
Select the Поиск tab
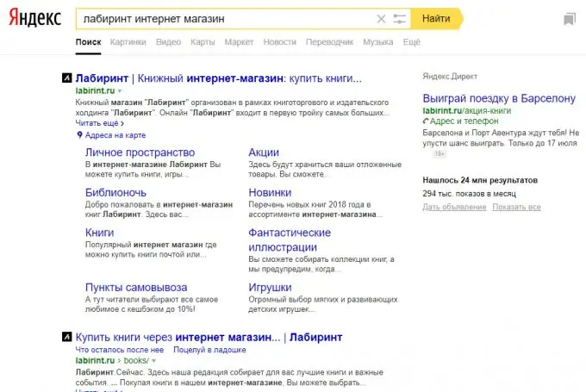(88, 42)
